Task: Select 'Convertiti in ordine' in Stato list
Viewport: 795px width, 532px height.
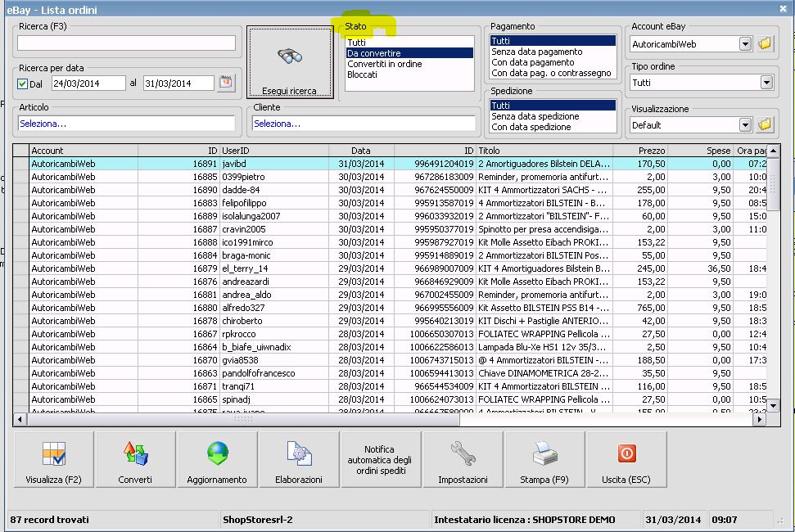Action: (x=384, y=64)
